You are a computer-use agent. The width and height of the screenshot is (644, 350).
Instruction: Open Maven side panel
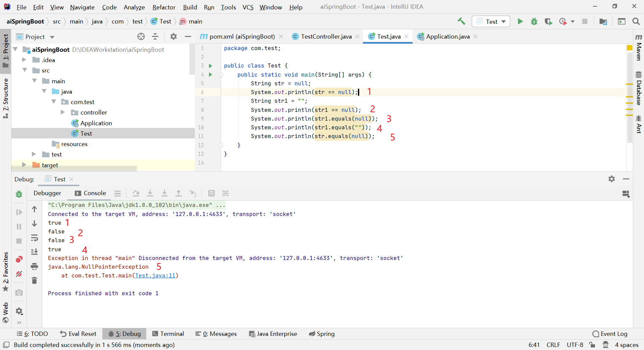click(639, 47)
